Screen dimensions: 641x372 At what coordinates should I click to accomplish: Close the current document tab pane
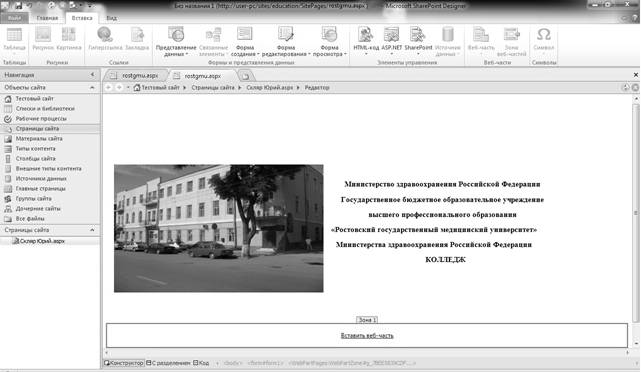coord(636,75)
